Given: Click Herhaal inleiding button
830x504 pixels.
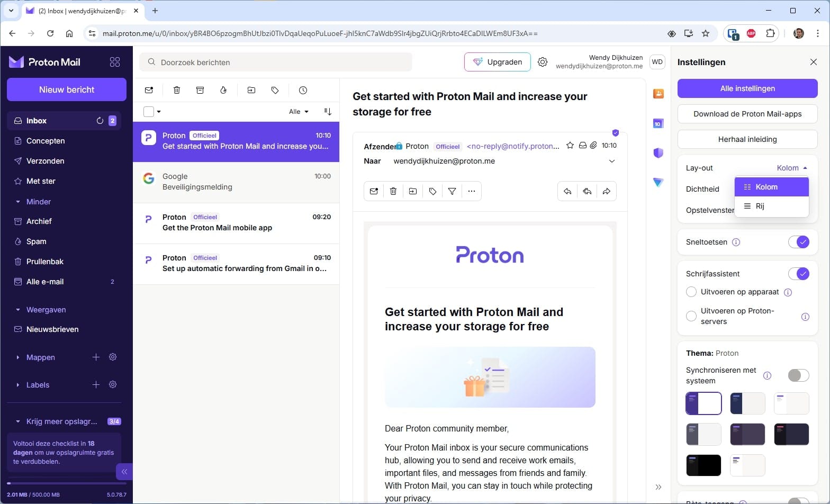Looking at the screenshot, I should [747, 139].
